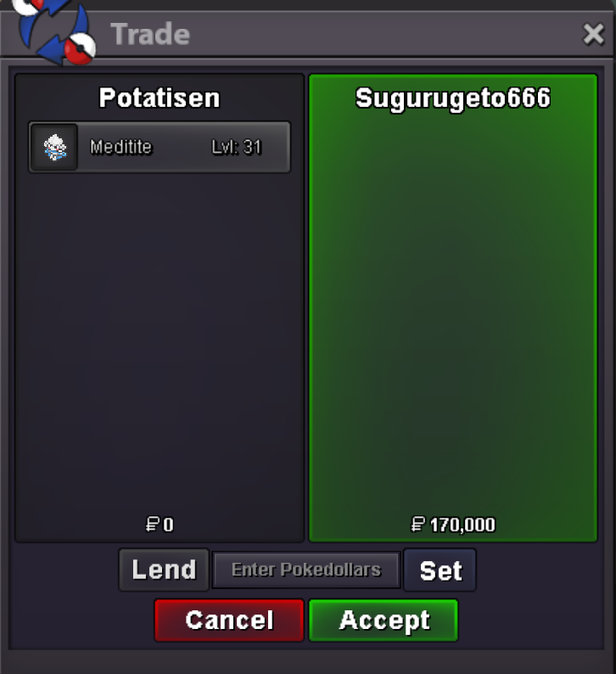616x674 pixels.
Task: Close the Trade window with X
Action: (x=593, y=35)
